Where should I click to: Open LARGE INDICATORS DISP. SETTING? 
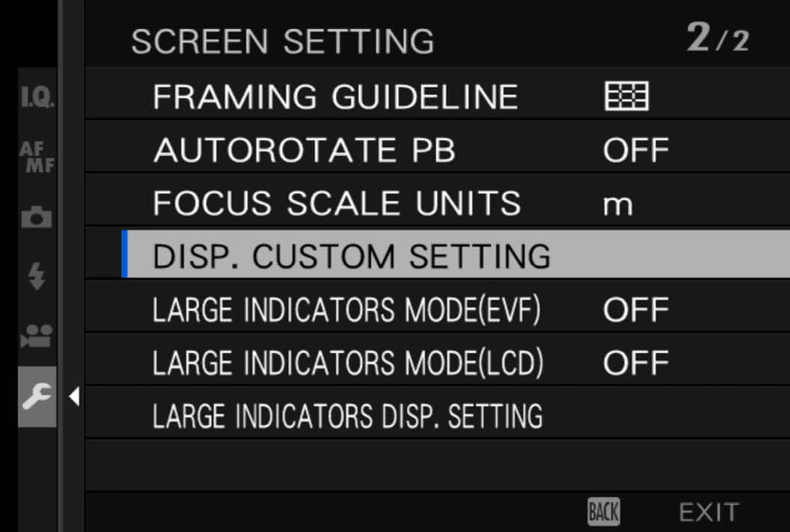coord(438,415)
